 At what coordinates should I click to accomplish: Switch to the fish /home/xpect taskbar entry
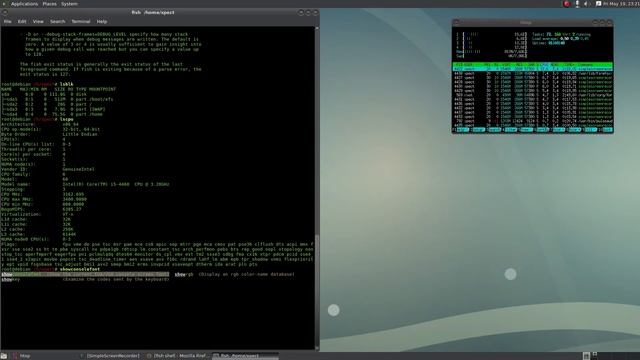click(x=245, y=356)
